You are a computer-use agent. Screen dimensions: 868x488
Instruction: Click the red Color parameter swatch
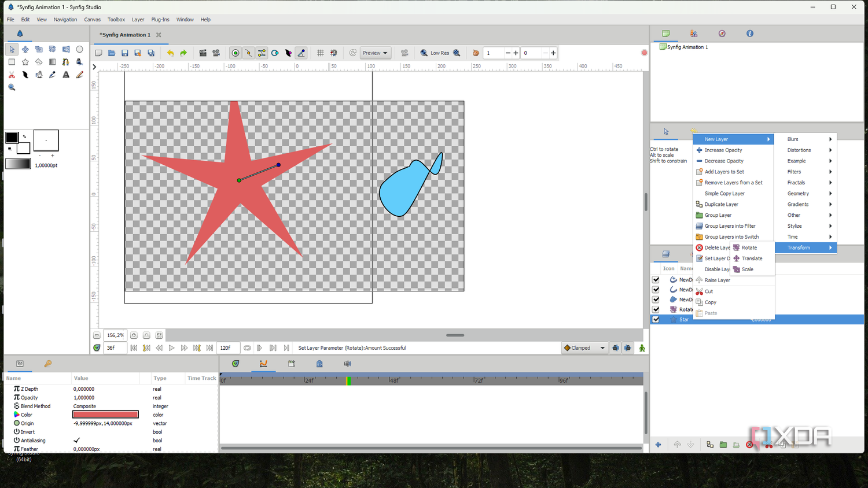pos(105,415)
